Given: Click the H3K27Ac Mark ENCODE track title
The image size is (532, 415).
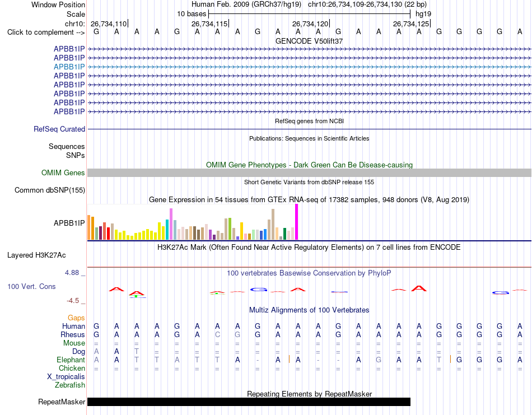Looking at the screenshot, I should (x=309, y=248).
